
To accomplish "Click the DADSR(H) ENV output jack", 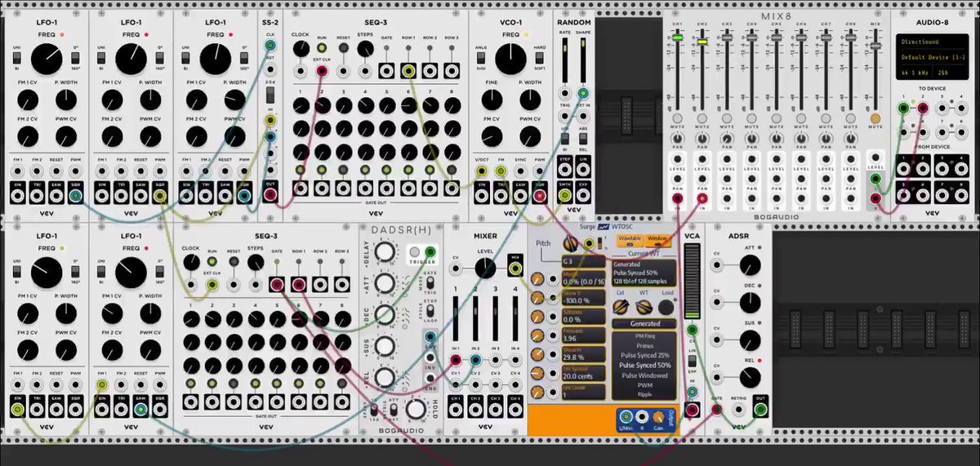I will [x=430, y=336].
